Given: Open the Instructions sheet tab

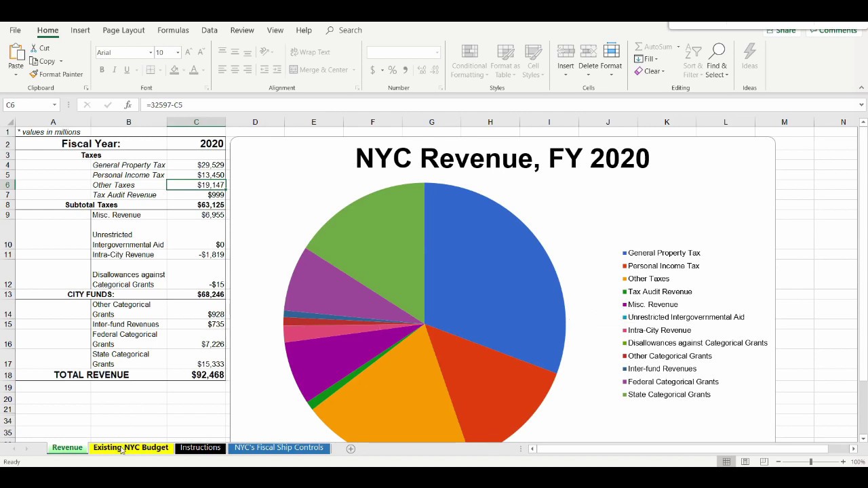Looking at the screenshot, I should click(200, 448).
